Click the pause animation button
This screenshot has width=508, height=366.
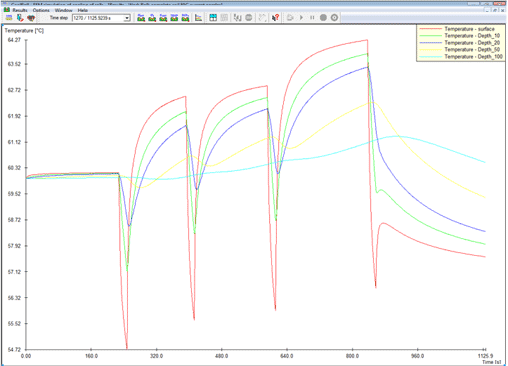click(312, 18)
